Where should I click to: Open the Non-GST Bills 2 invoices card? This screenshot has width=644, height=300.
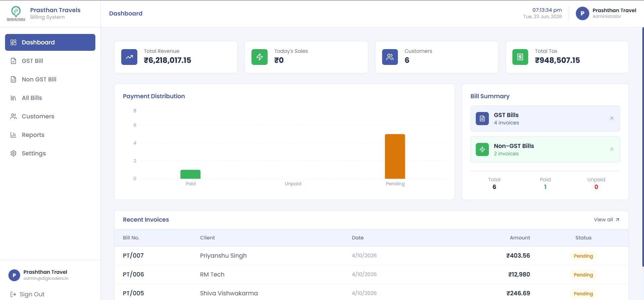pyautogui.click(x=545, y=149)
